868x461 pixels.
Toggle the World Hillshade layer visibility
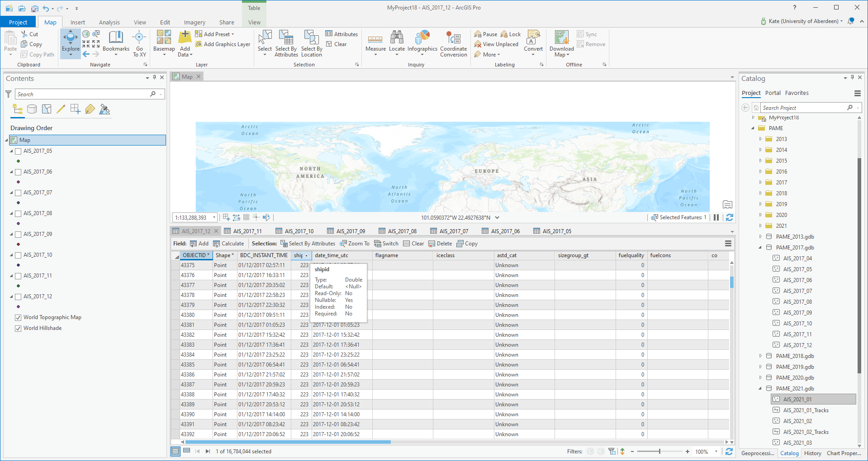coord(19,329)
